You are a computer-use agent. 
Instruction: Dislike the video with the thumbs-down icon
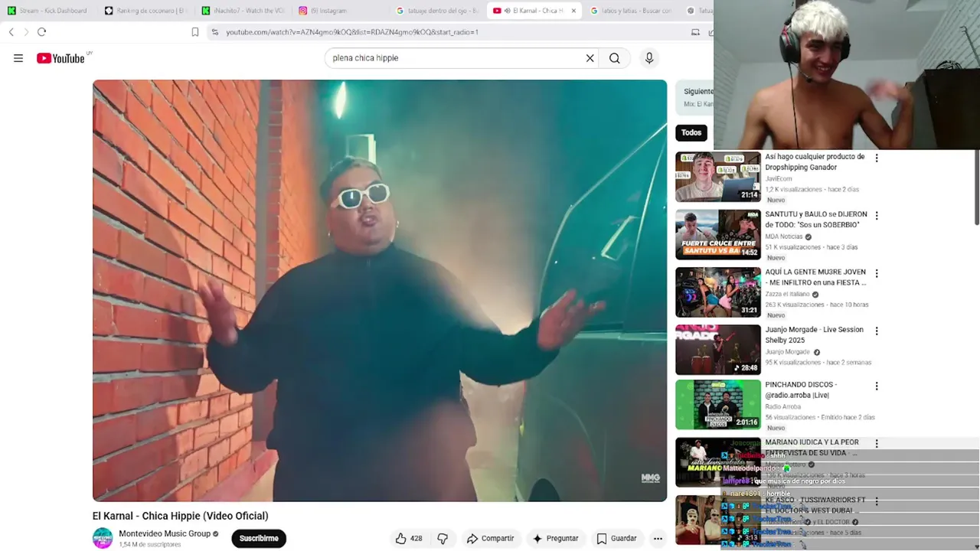443,539
